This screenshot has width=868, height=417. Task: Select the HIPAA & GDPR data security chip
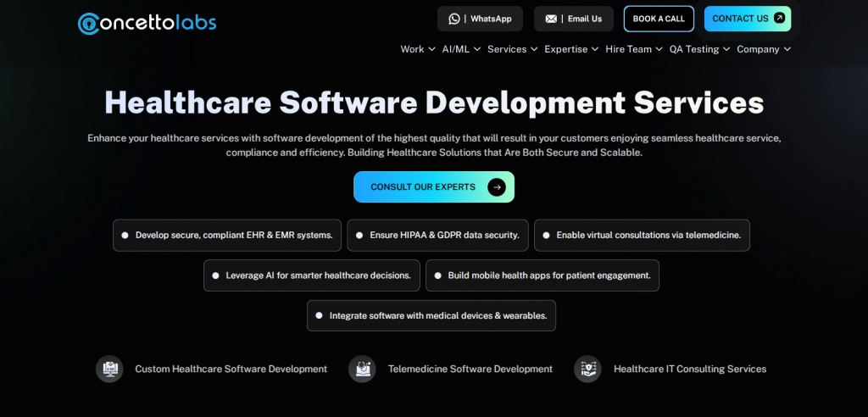437,235
